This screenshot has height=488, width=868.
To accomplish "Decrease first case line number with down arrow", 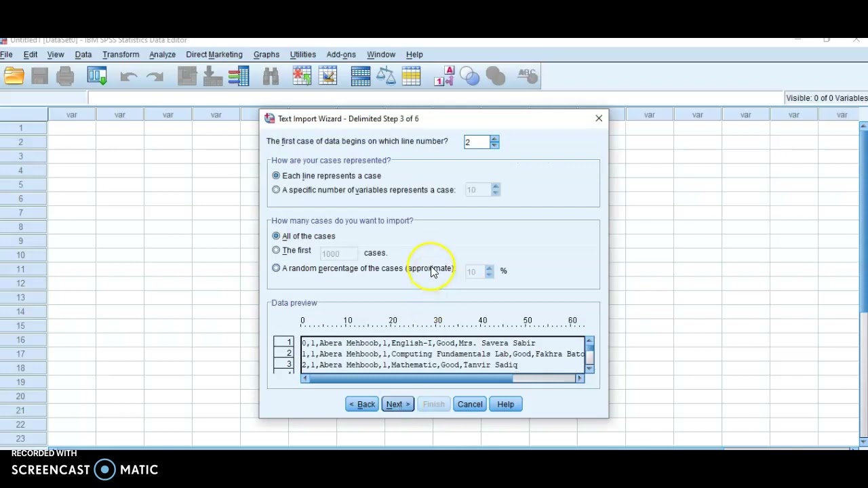I will pos(494,145).
